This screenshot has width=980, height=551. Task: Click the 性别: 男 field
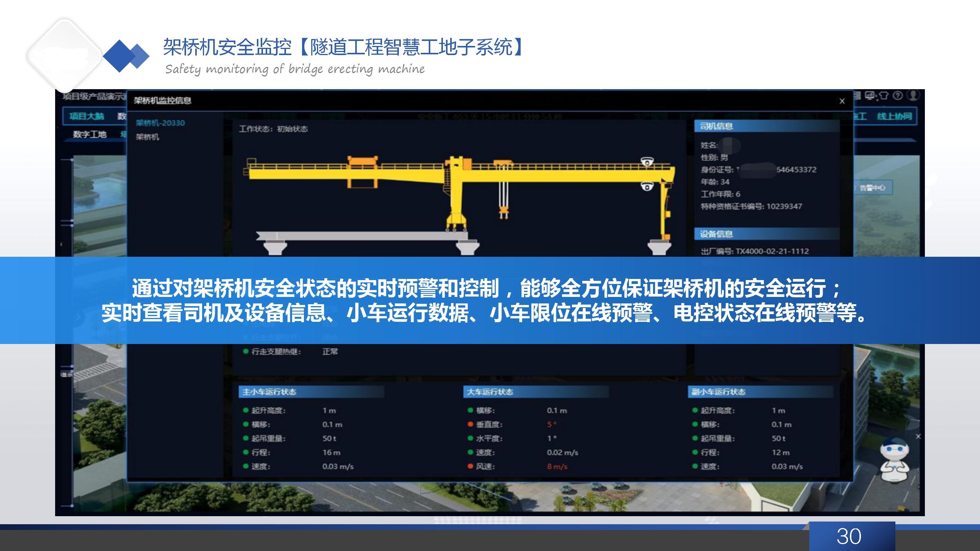(714, 157)
